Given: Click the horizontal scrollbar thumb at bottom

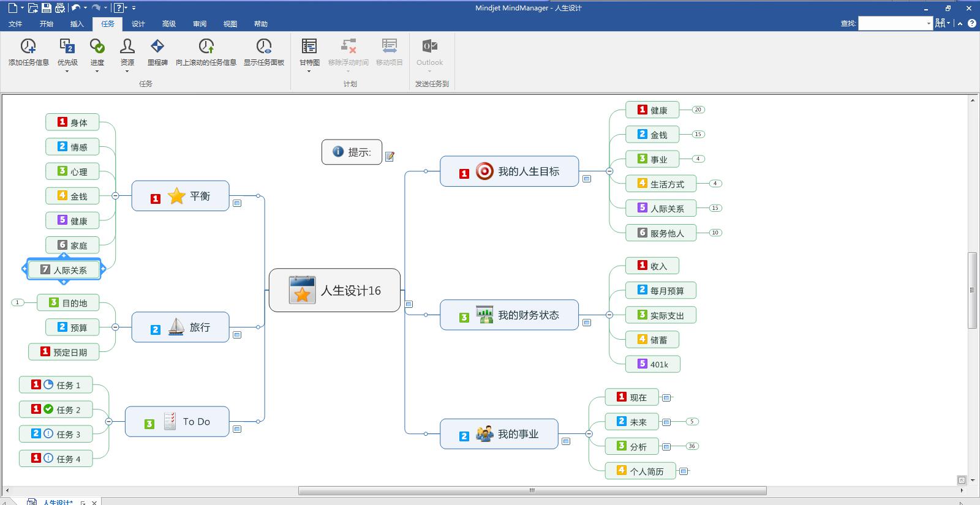Looking at the screenshot, I should (532, 490).
